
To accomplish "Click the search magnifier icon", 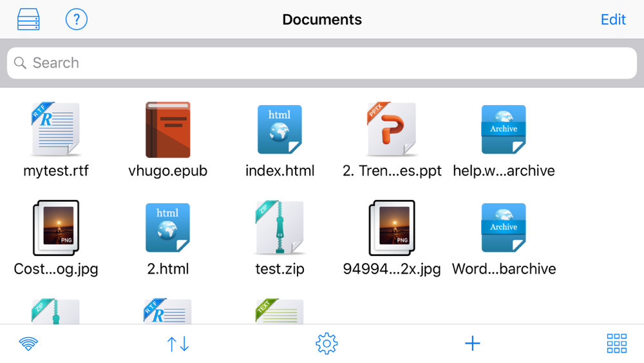I will (20, 63).
